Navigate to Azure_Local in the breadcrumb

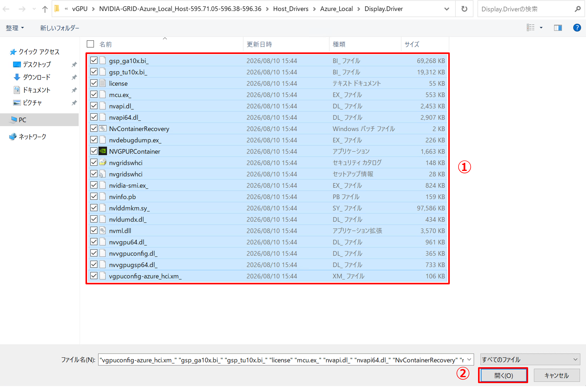coord(337,9)
